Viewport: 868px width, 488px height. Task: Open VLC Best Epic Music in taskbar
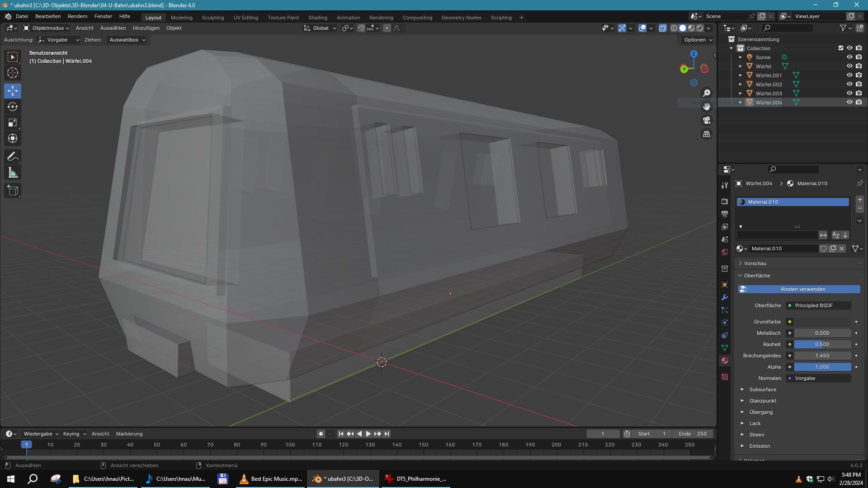(x=271, y=479)
